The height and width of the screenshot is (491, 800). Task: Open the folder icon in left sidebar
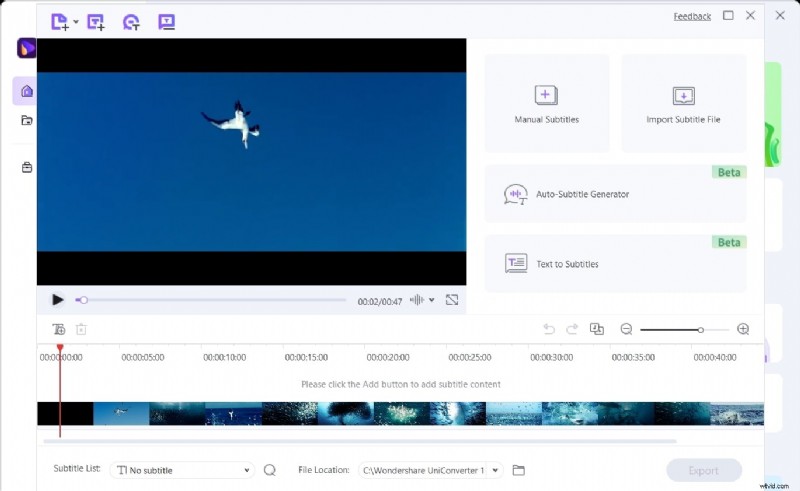pyautogui.click(x=27, y=120)
